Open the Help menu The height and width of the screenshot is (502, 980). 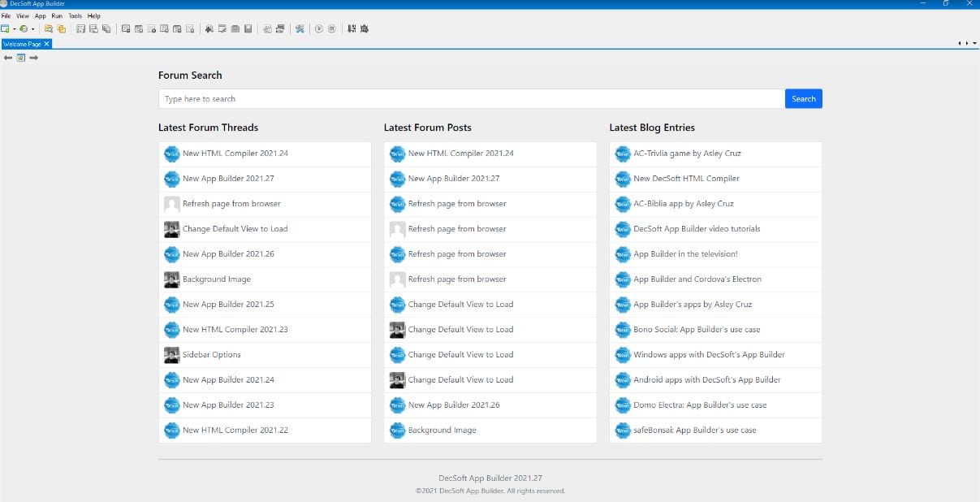[94, 16]
